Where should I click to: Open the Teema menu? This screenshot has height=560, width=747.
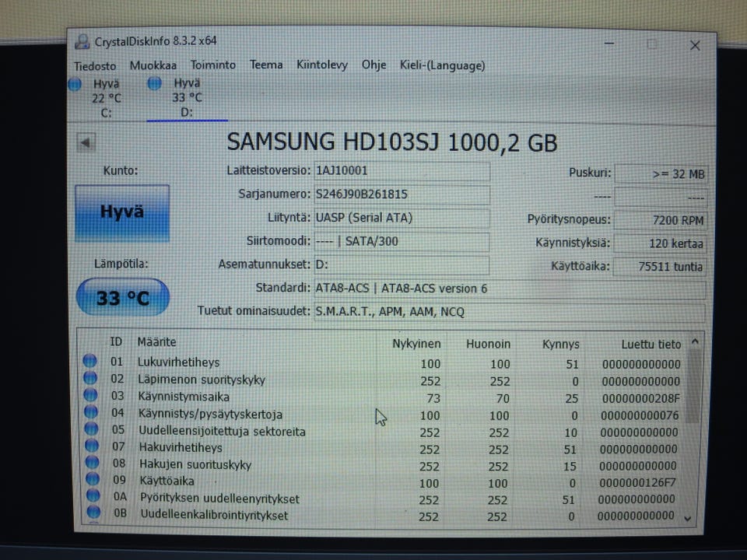pyautogui.click(x=266, y=65)
